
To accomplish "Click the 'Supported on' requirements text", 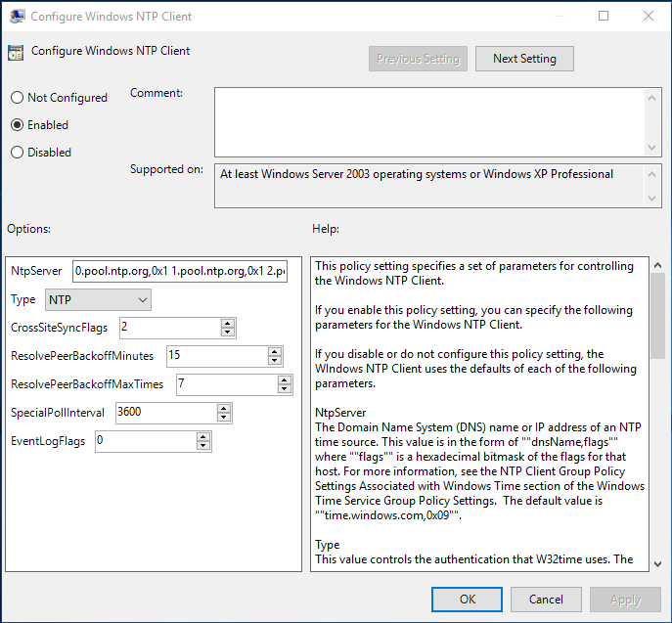I will [417, 174].
